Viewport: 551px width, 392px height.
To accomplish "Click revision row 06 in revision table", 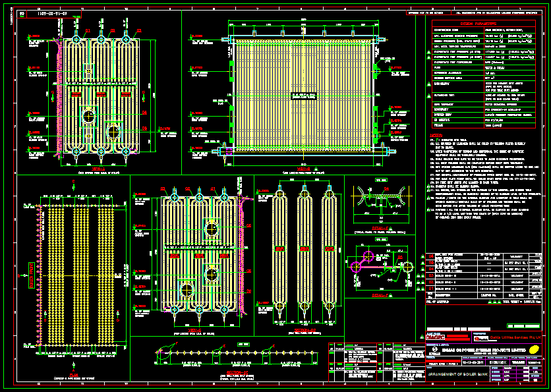I will click(x=432, y=255).
